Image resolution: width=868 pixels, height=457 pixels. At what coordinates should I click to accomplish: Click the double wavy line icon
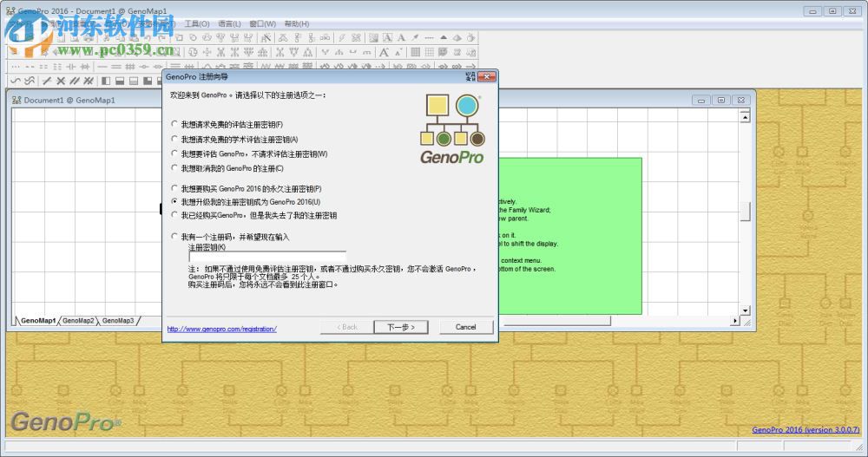point(30,81)
